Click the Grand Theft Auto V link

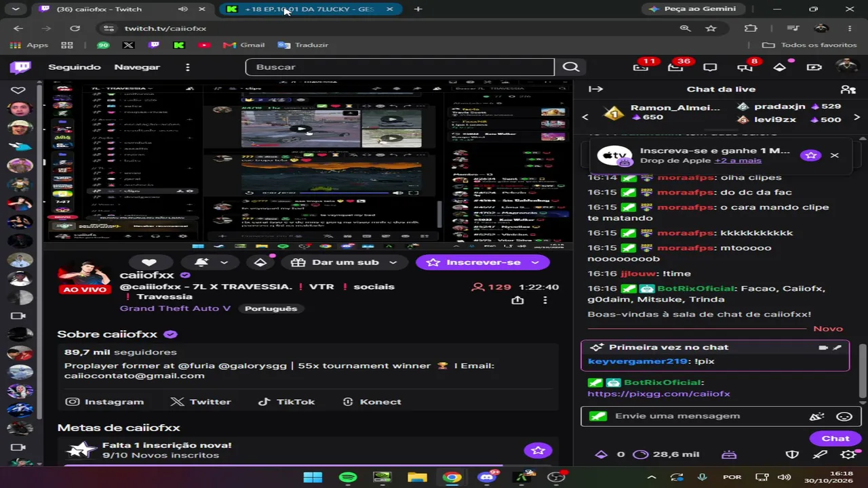[x=176, y=308]
